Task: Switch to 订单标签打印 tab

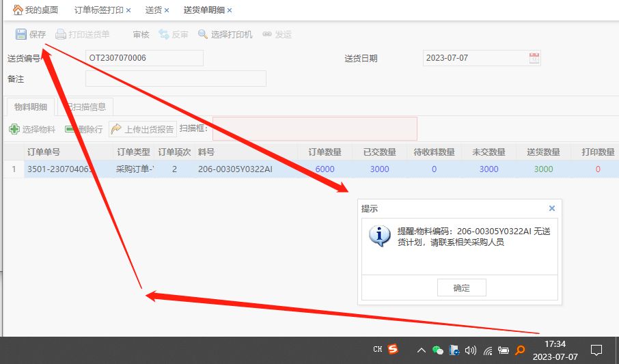Action: click(98, 10)
